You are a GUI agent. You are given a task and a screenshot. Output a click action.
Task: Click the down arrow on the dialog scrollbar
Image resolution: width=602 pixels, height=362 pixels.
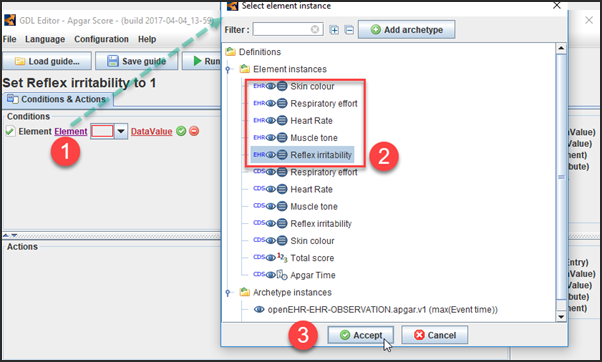click(561, 317)
